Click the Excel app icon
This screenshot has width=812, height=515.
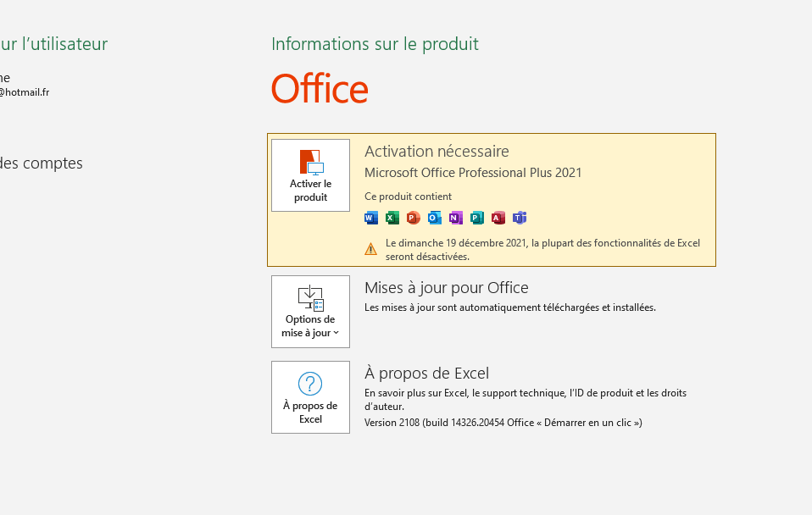click(x=392, y=218)
